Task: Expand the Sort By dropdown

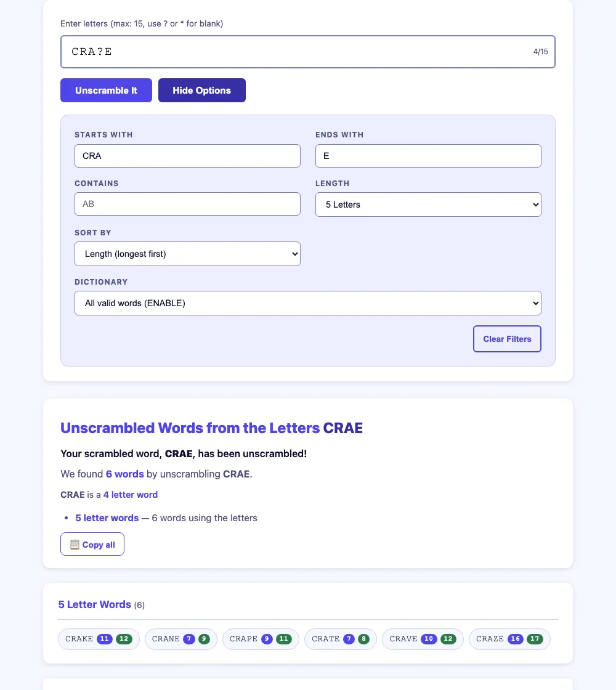Action: pos(187,254)
